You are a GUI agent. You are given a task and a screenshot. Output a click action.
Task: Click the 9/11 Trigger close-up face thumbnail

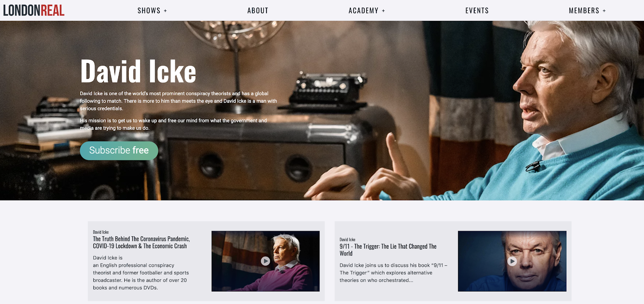[512, 261]
